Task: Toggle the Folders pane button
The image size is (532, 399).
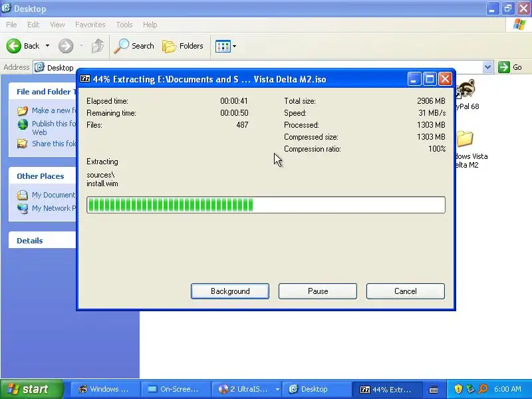Action: 182,46
